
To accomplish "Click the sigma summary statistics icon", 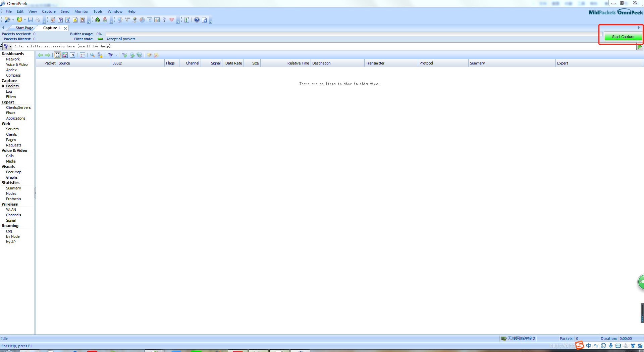I will click(150, 20).
